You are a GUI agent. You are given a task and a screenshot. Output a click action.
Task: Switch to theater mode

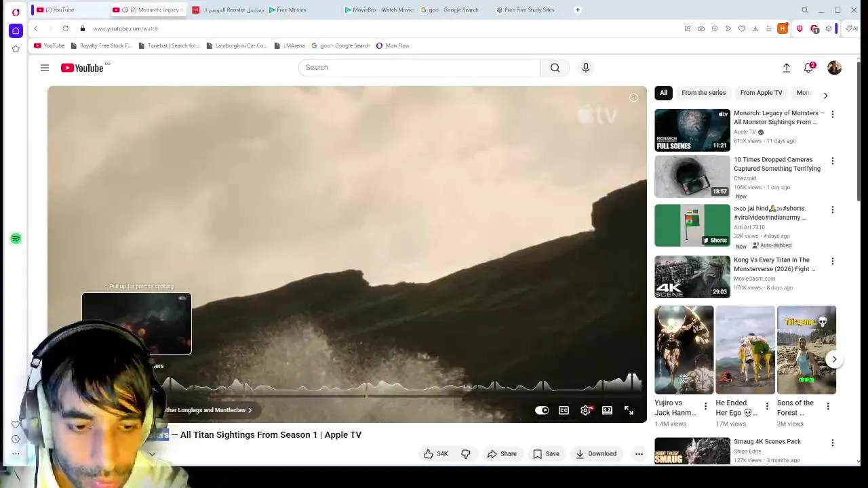click(607, 410)
